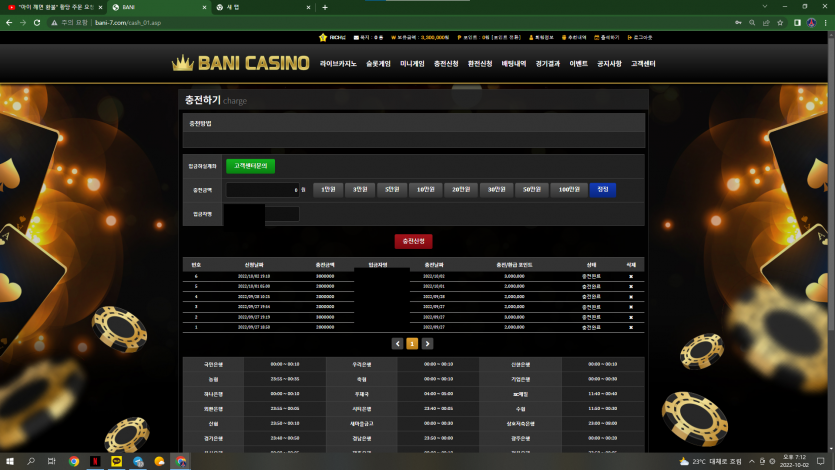Click 로그아웃 in top bar
Image resolution: width=835 pixels, height=470 pixels.
pyautogui.click(x=640, y=38)
